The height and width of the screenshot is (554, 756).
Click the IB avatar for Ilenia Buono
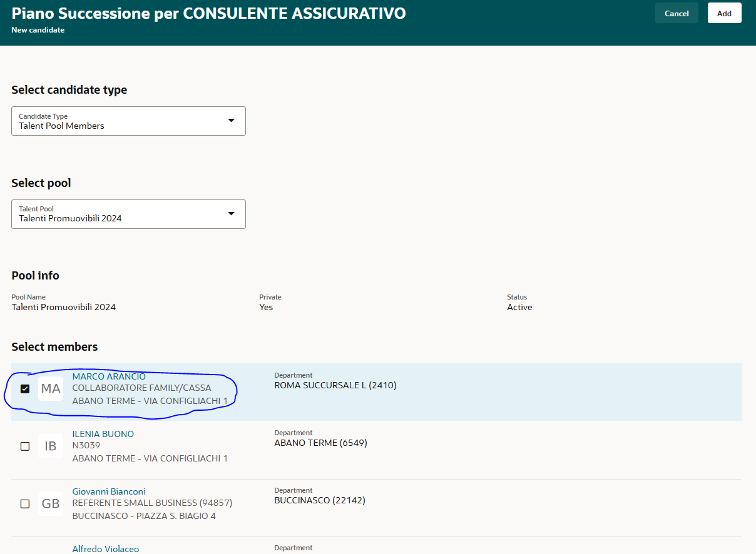point(51,446)
